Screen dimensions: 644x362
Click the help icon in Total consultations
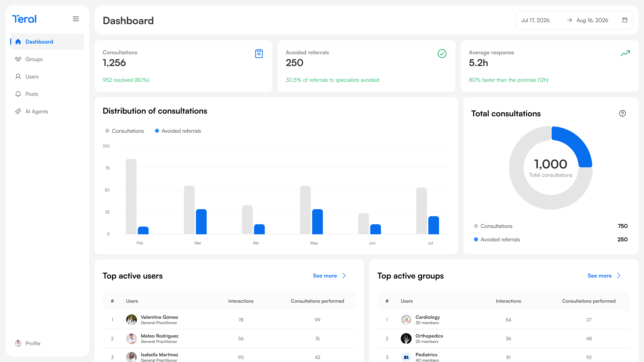pyautogui.click(x=623, y=113)
